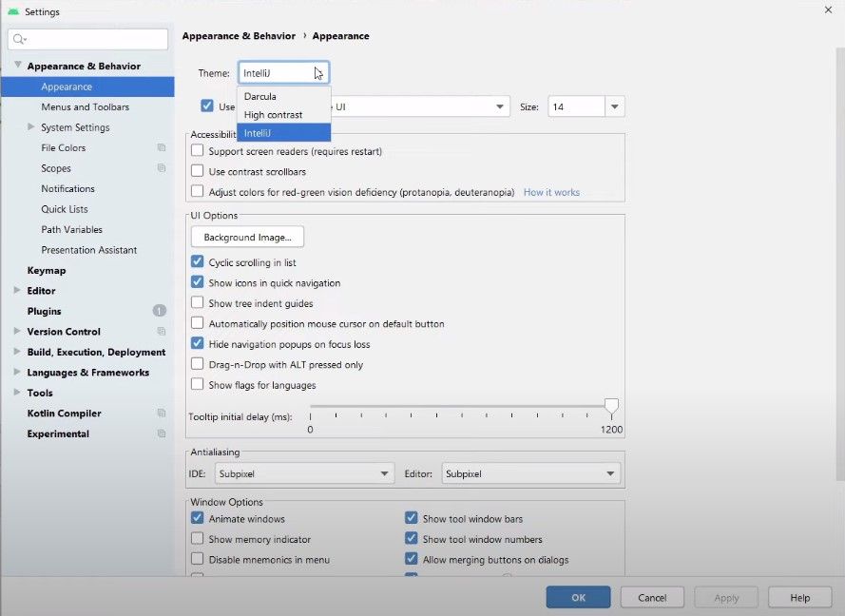Click the update count badge next to Plugins
Screen dimensions: 845x616
160,311
